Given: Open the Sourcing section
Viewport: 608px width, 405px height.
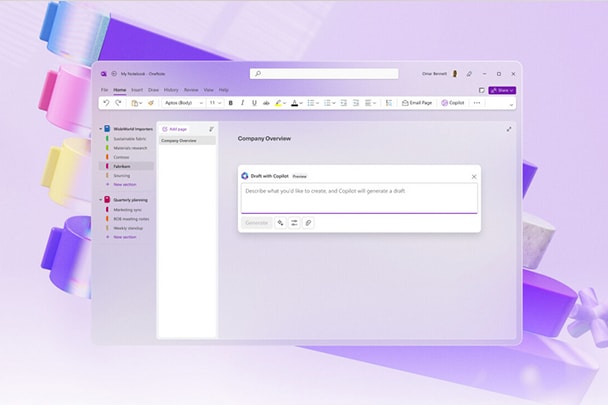Looking at the screenshot, I should [x=121, y=175].
